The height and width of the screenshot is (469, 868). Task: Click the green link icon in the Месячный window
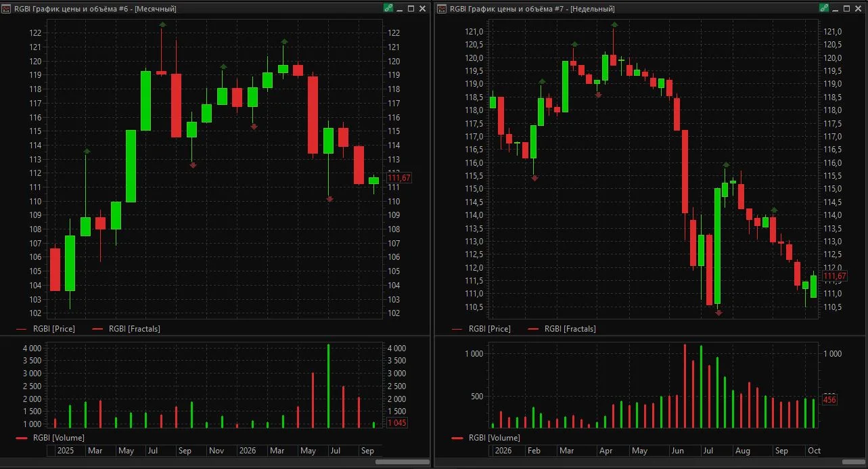388,8
